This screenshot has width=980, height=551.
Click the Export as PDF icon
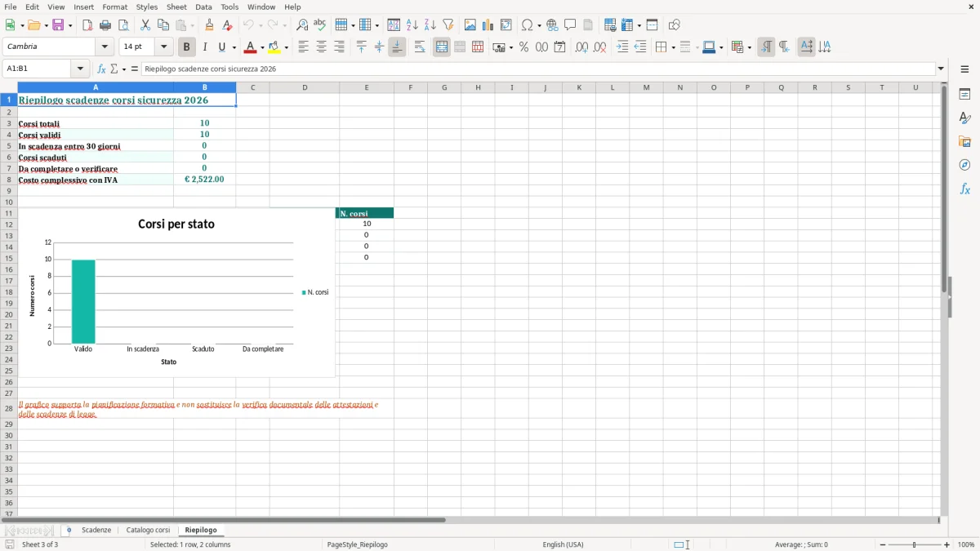(87, 25)
